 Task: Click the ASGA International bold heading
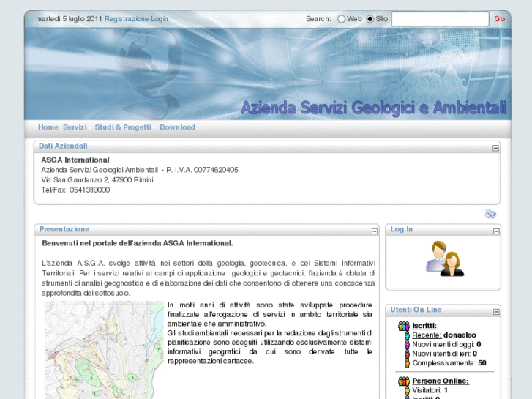tap(75, 160)
